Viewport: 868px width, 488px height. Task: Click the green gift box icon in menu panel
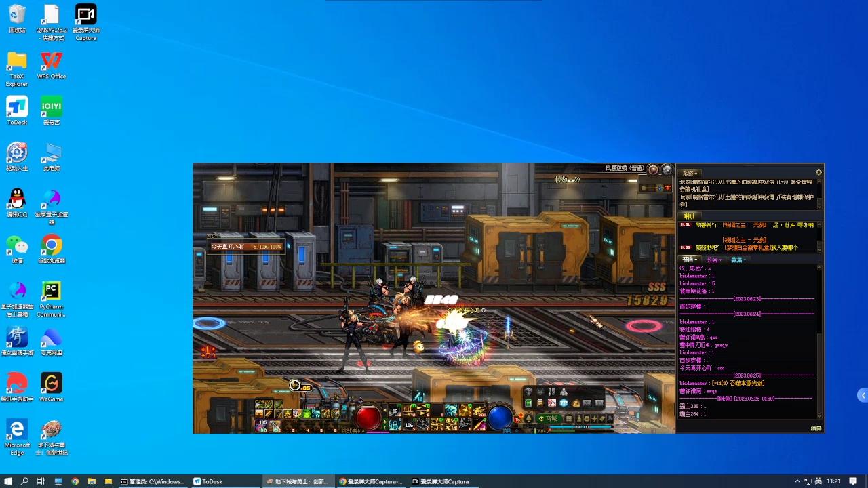point(528,403)
